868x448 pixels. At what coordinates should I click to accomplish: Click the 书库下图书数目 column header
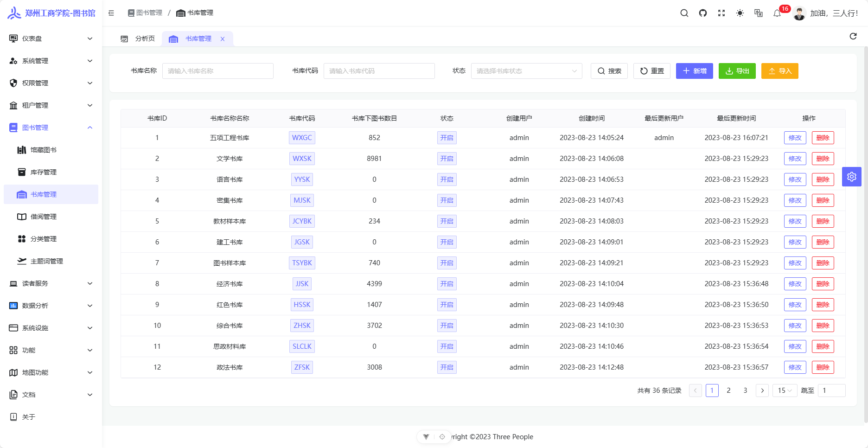(x=374, y=118)
